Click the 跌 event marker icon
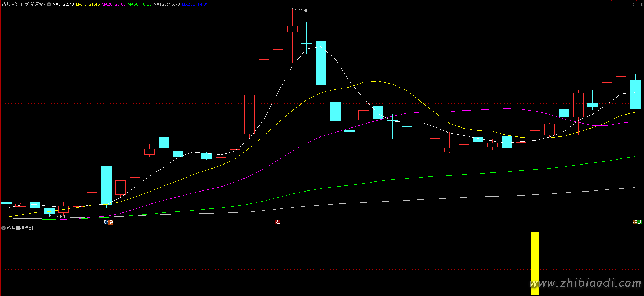 640,222
